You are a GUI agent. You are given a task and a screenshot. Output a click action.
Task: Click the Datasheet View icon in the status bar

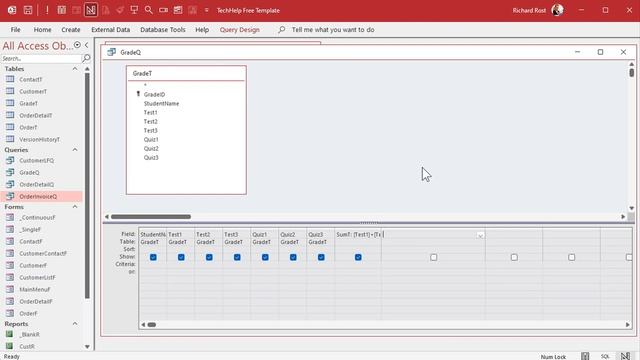[x=585, y=356]
